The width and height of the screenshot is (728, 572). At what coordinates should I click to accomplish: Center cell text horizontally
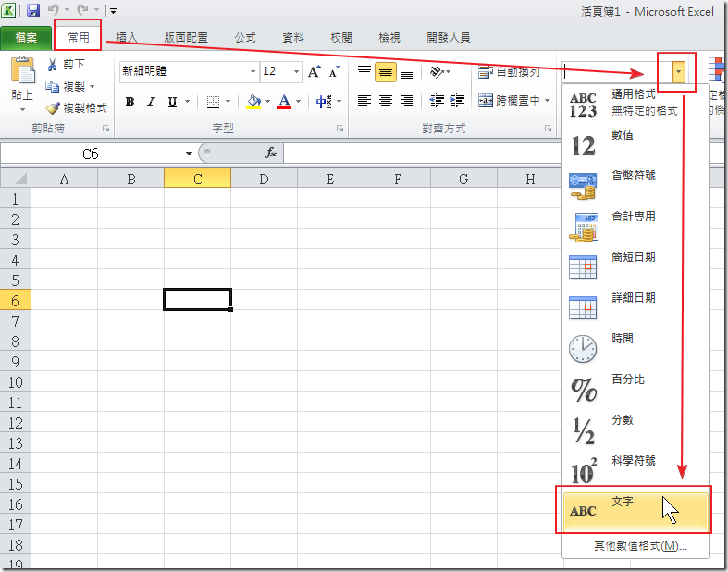click(386, 100)
